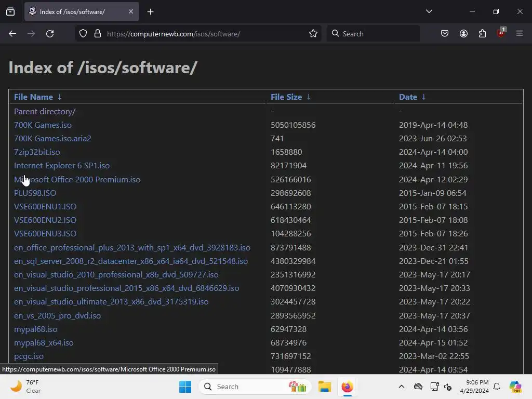The height and width of the screenshot is (399, 532).
Task: Open a new tab with plus button
Action: (150, 12)
